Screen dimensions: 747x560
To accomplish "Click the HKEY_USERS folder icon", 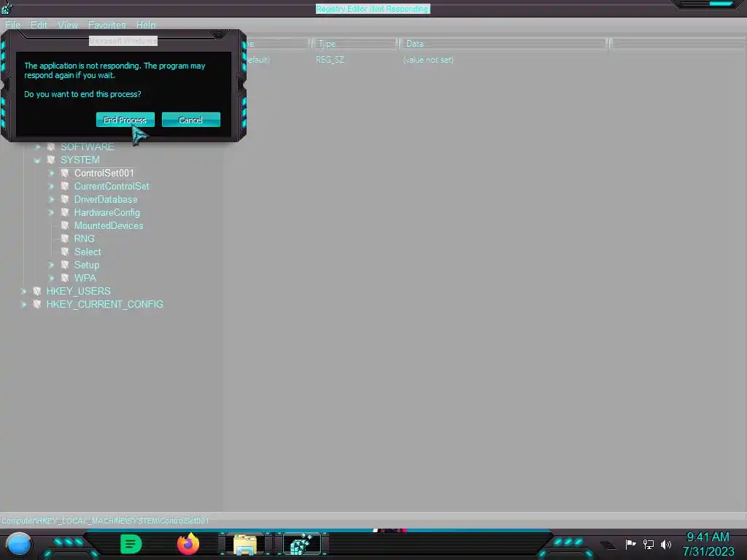I will pyautogui.click(x=37, y=291).
